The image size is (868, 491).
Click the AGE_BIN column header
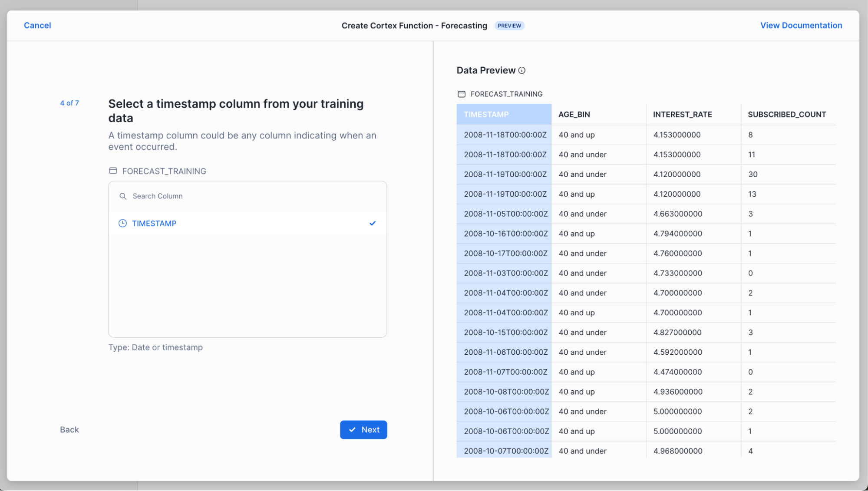click(x=574, y=115)
